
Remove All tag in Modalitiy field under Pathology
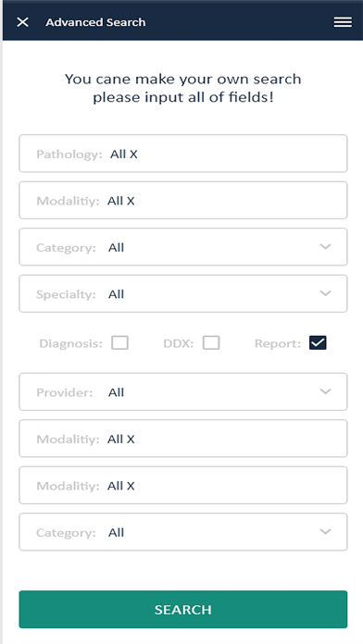click(x=131, y=201)
